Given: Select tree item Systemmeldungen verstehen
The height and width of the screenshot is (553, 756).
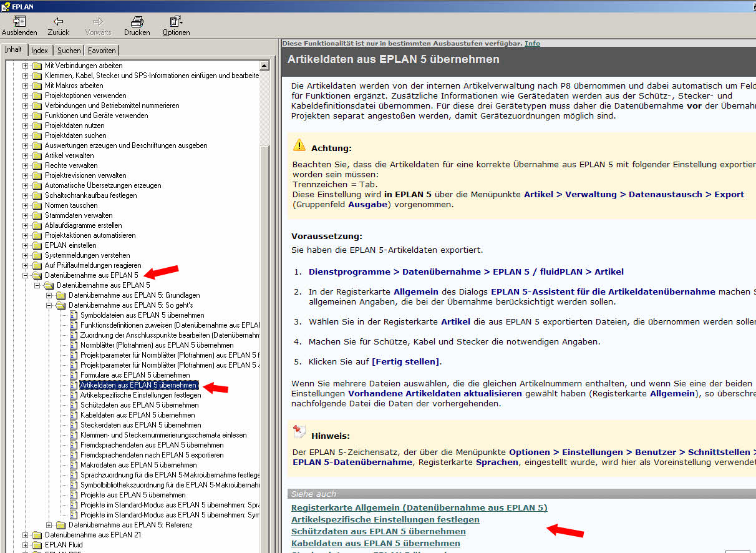Looking at the screenshot, I should tap(87, 255).
